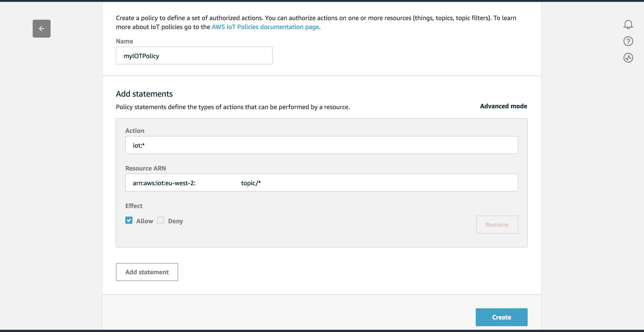Click the Remove statement button
Screen dimensions: 644x332
(497, 224)
